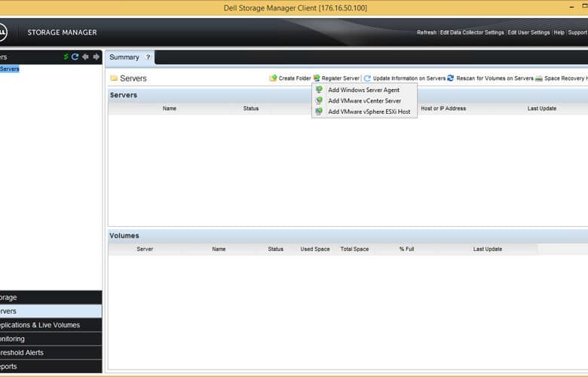
Task: Open the Servers view in the navigation pane
Action: click(x=51, y=311)
